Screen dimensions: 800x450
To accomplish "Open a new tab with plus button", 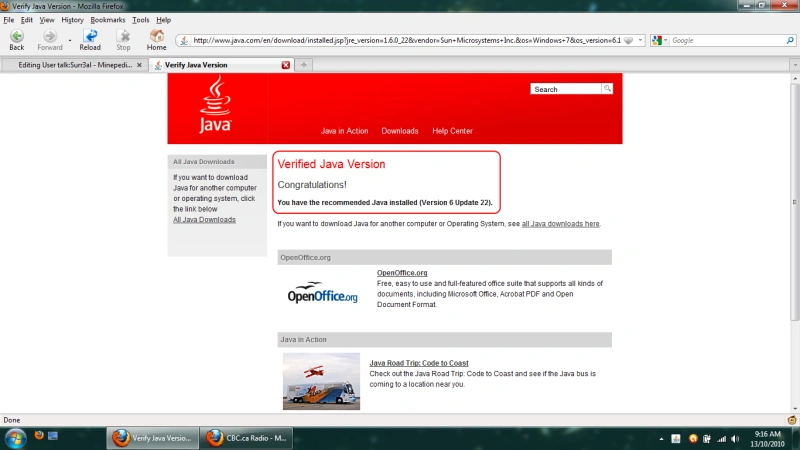I will pyautogui.click(x=304, y=65).
